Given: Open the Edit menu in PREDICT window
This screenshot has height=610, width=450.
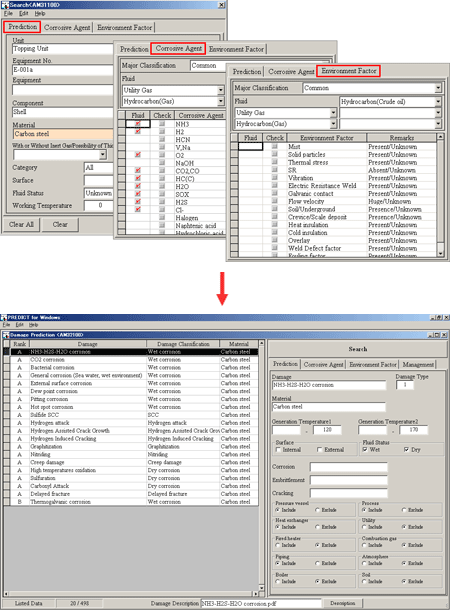Looking at the screenshot, I should pos(19,325).
